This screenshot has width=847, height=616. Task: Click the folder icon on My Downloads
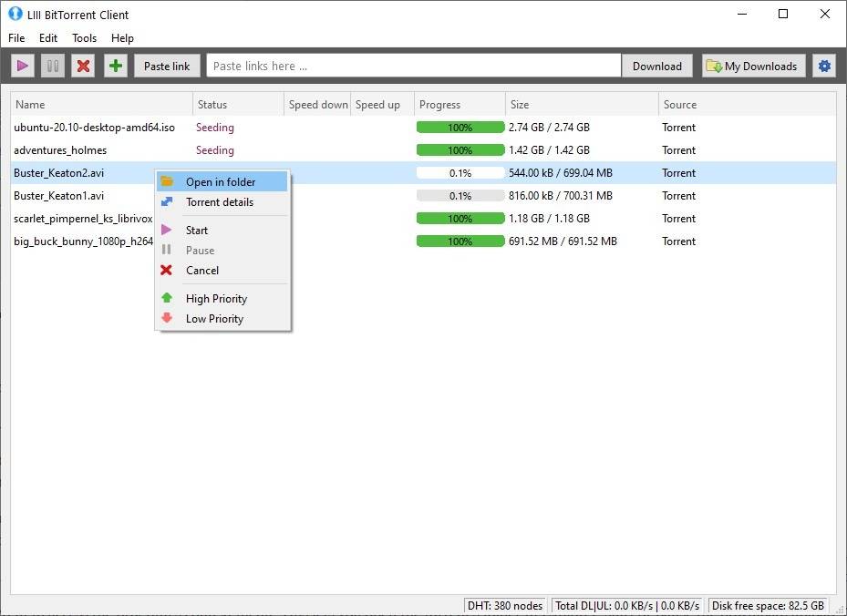(x=714, y=67)
